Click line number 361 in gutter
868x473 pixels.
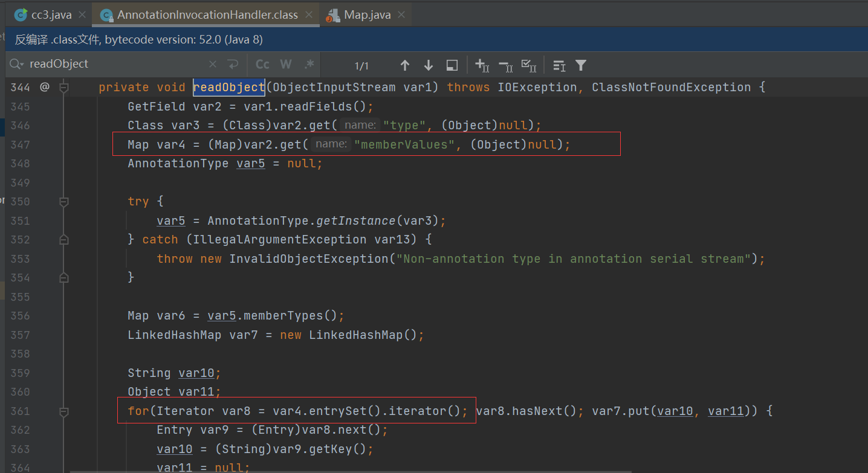pos(20,411)
